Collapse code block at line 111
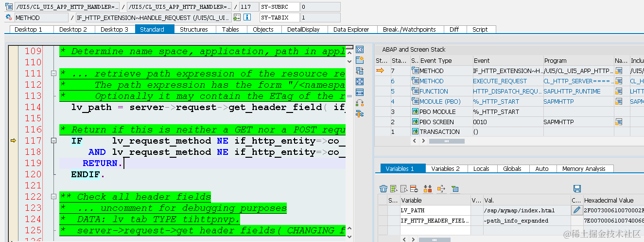 click(x=53, y=74)
